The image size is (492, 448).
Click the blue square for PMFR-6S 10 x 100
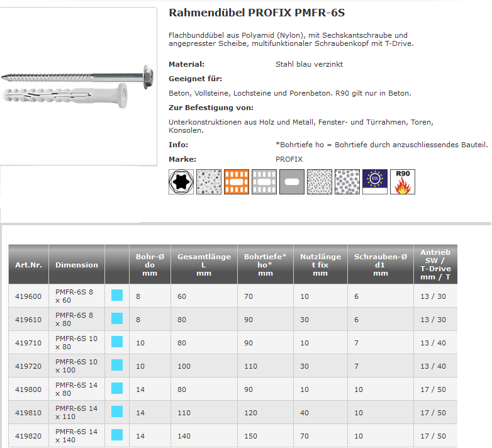(116, 366)
